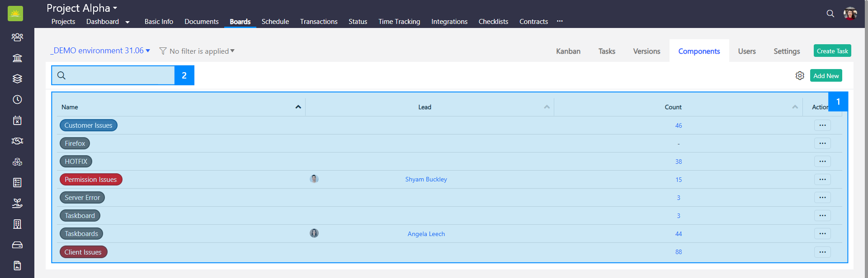
Task: Open the handshake icon in sidebar
Action: 17,141
